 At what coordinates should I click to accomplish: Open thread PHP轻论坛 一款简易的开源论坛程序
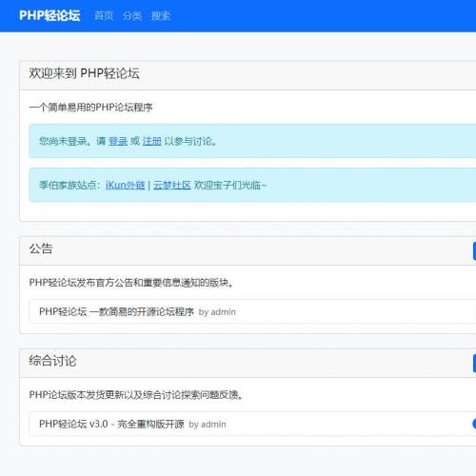pos(116,311)
